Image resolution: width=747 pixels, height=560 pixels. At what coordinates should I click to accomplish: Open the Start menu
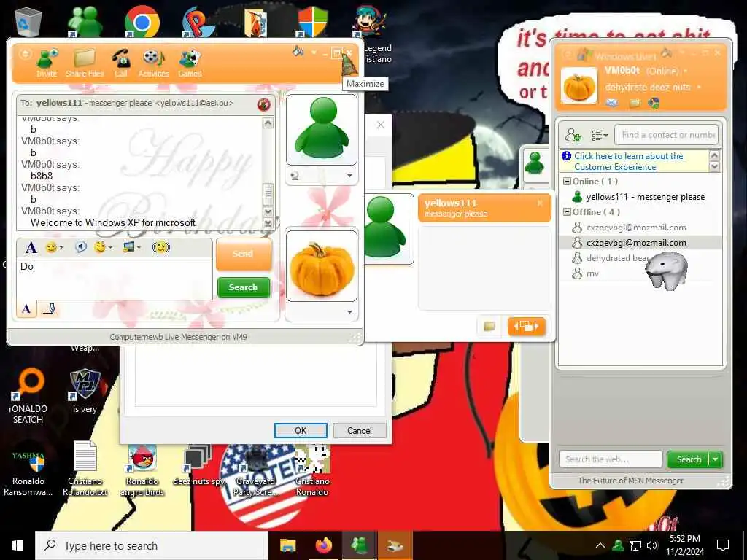18,545
